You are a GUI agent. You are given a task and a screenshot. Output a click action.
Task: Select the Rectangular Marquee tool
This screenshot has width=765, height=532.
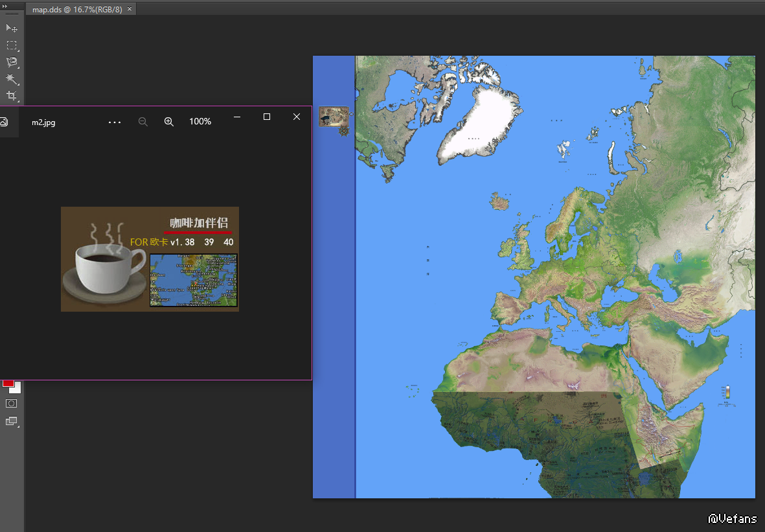click(x=11, y=45)
